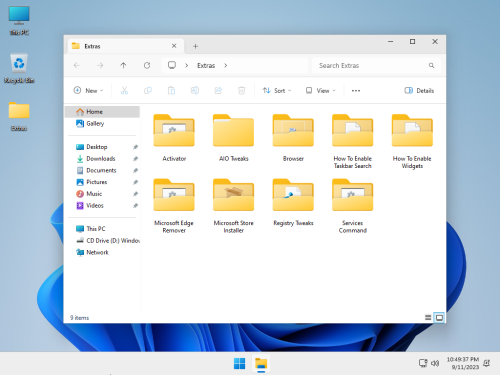Click the Delete trash icon
Image resolution: width=500 pixels, height=375 pixels.
pyautogui.click(x=241, y=90)
